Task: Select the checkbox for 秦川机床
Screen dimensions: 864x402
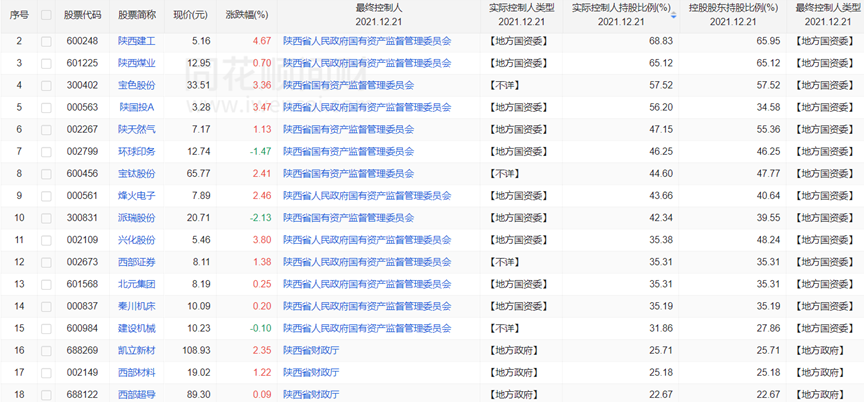Action: pos(46,306)
